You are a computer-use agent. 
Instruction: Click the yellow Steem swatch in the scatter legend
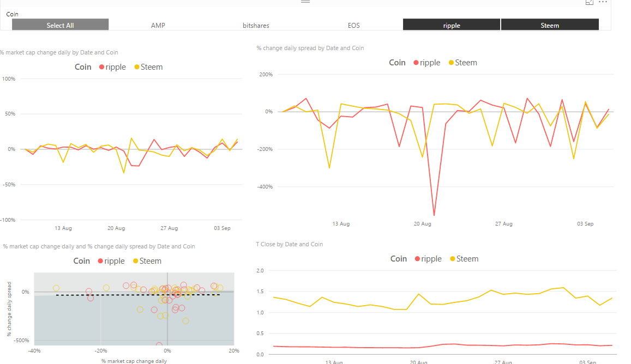coord(136,261)
